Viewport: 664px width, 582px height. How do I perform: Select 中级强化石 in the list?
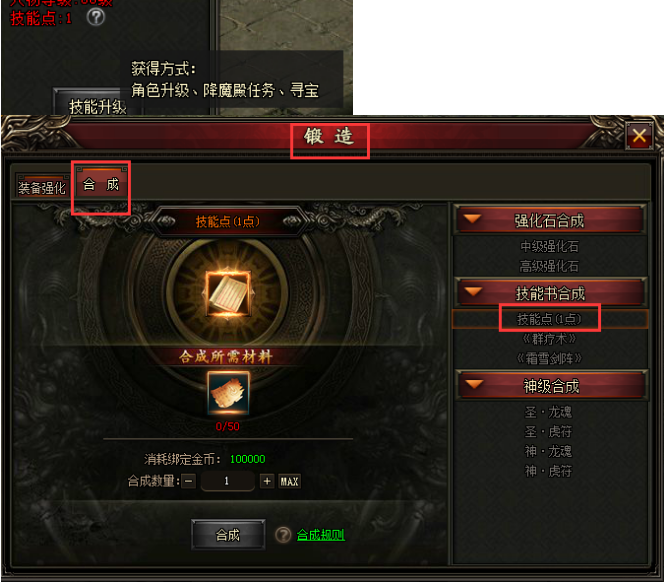pos(549,246)
